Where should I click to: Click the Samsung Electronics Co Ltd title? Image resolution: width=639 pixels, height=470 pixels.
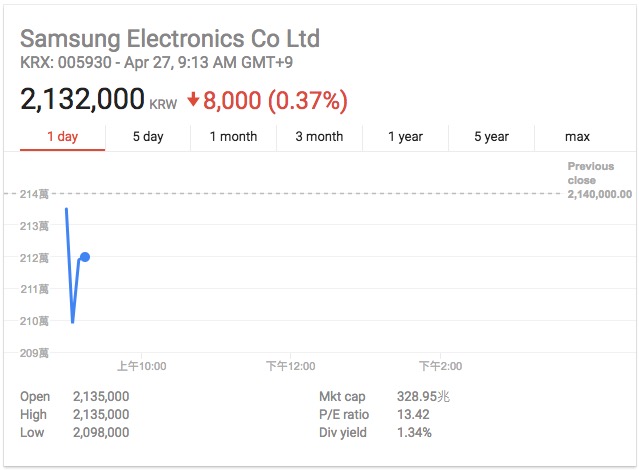tap(170, 39)
